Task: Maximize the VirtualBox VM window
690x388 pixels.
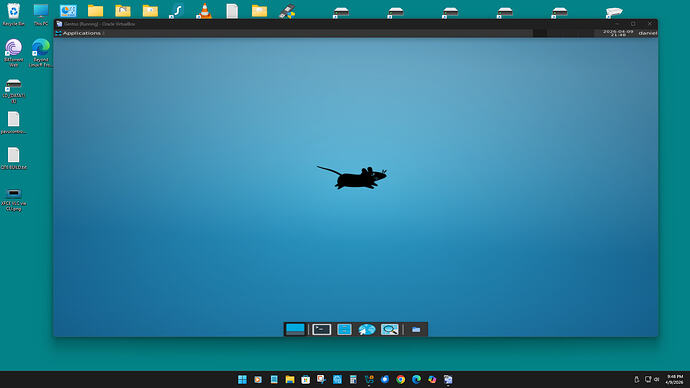Action: pyautogui.click(x=633, y=24)
